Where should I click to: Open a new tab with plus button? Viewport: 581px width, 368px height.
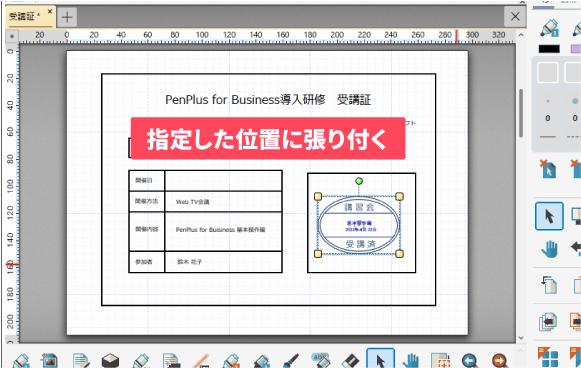pos(67,17)
